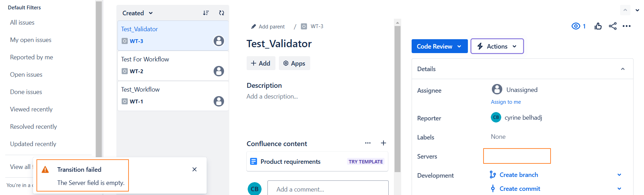Click the plus icon beside Confluence content

(x=383, y=143)
